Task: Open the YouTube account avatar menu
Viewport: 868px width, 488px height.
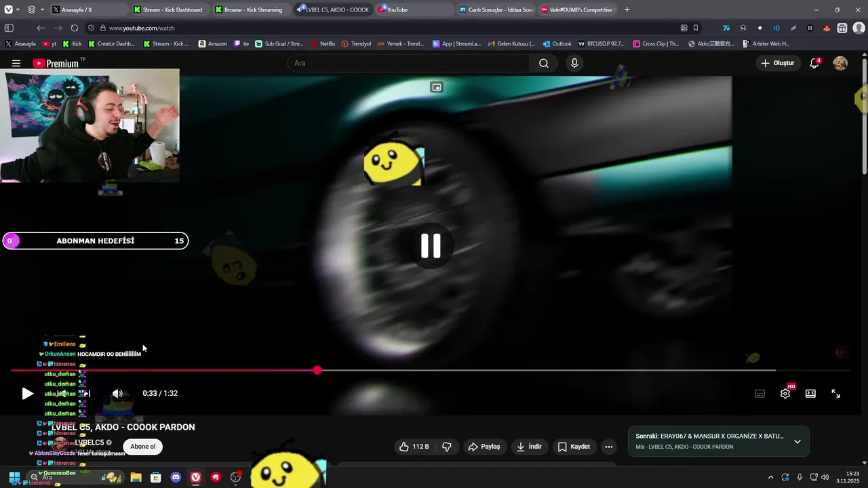Action: click(840, 63)
